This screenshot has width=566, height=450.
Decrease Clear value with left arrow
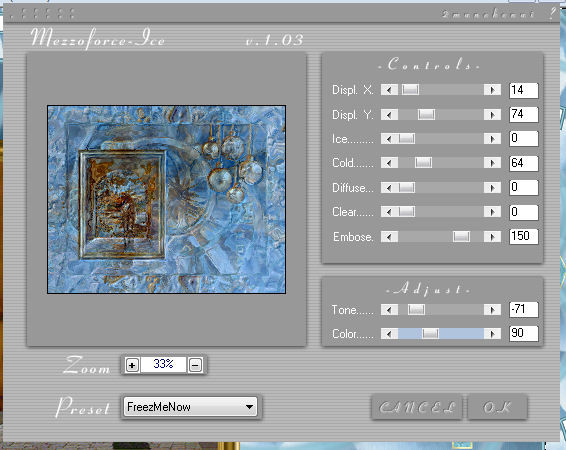389,212
